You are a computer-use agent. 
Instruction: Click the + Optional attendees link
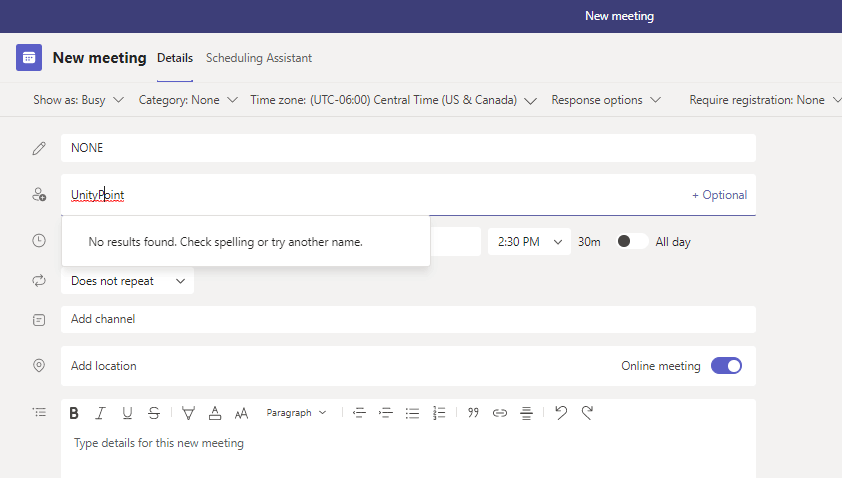720,195
